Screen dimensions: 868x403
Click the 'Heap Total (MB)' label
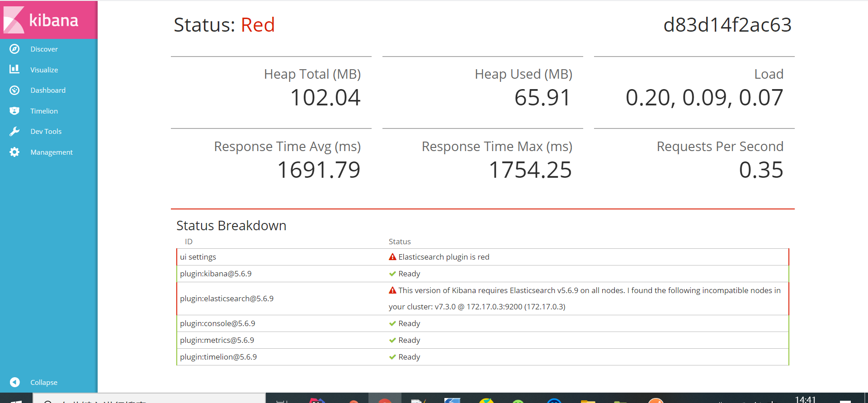tap(312, 74)
